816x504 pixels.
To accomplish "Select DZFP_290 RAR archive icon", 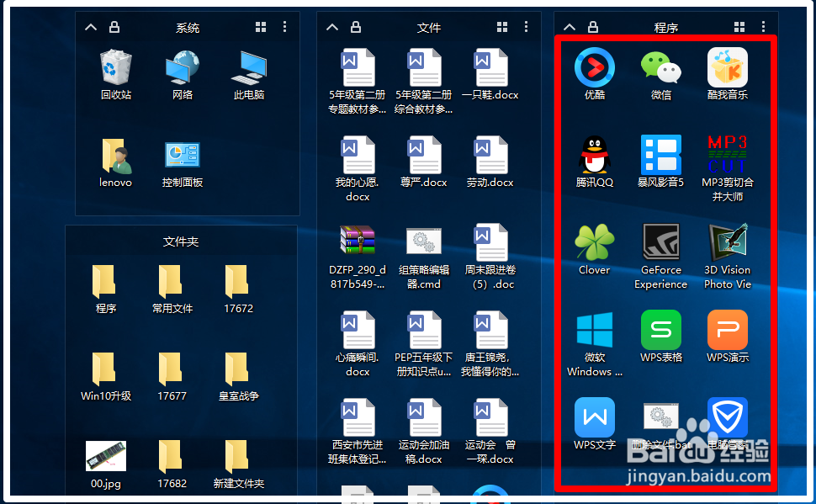I will (357, 240).
